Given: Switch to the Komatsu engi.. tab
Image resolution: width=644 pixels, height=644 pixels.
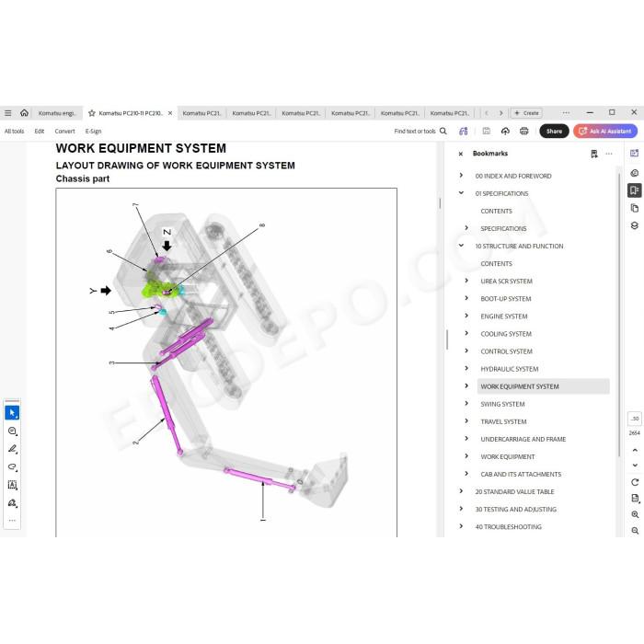Looking at the screenshot, I should click(57, 113).
